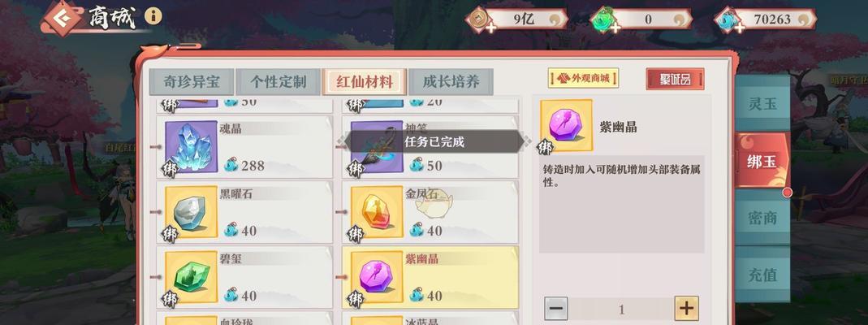Add more green jade currency
Image resolution: width=868 pixels, height=325 pixels.
(615, 28)
